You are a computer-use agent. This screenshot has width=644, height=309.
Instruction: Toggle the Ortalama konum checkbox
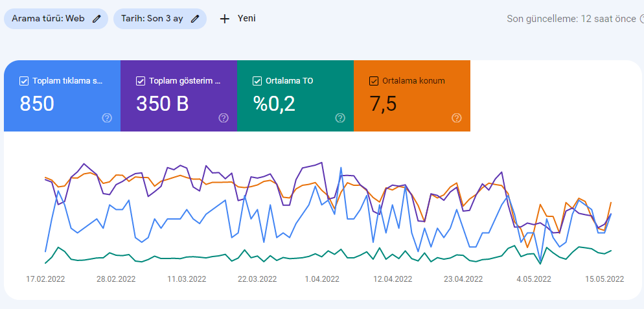[374, 81]
